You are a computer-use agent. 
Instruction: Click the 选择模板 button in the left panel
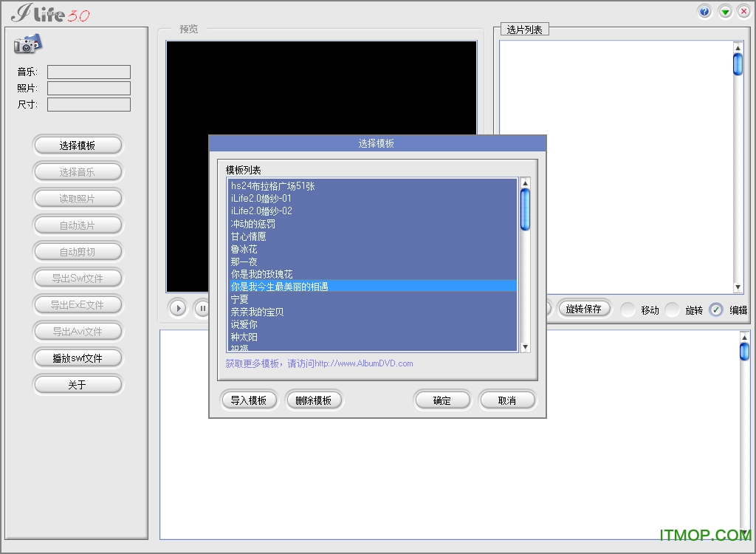78,146
